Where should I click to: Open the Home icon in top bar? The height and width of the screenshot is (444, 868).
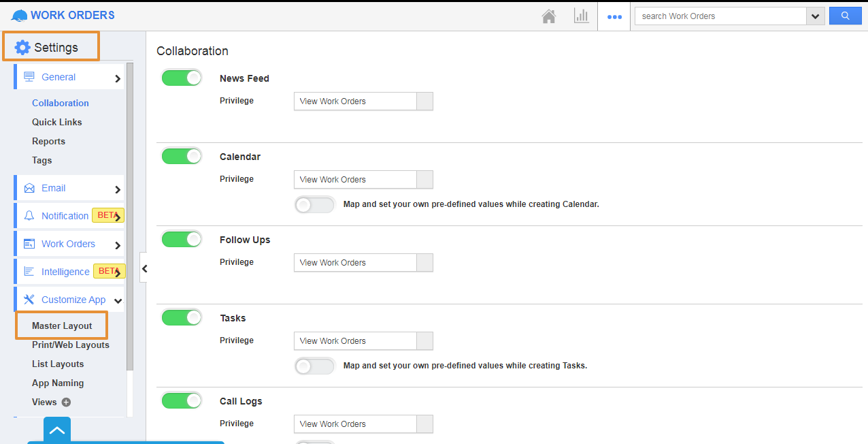548,16
